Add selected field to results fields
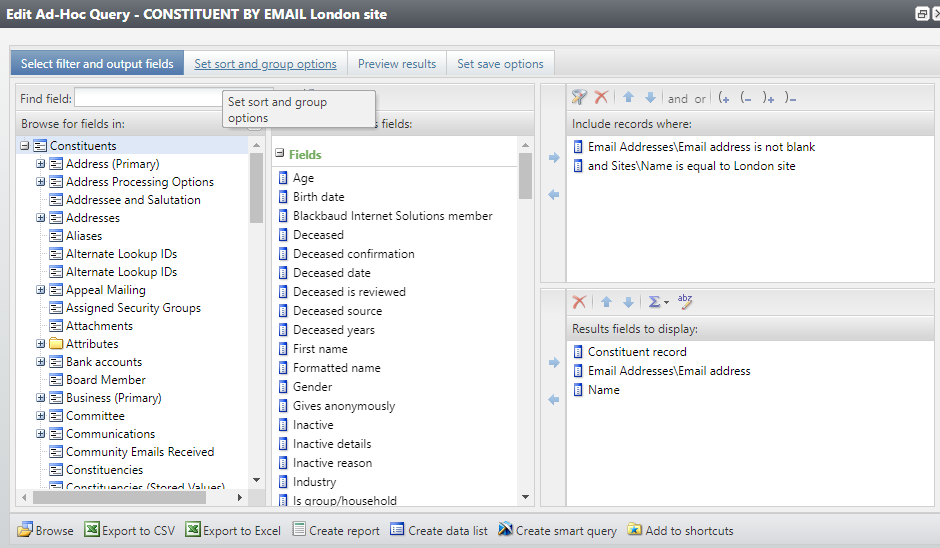Viewport: 940px width, 548px height. coord(554,363)
